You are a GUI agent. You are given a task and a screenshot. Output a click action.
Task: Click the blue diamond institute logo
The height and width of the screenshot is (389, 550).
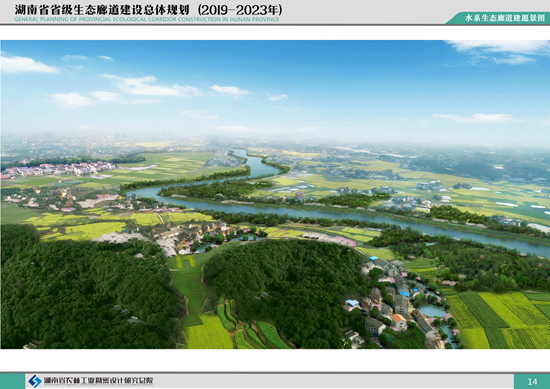34,381
